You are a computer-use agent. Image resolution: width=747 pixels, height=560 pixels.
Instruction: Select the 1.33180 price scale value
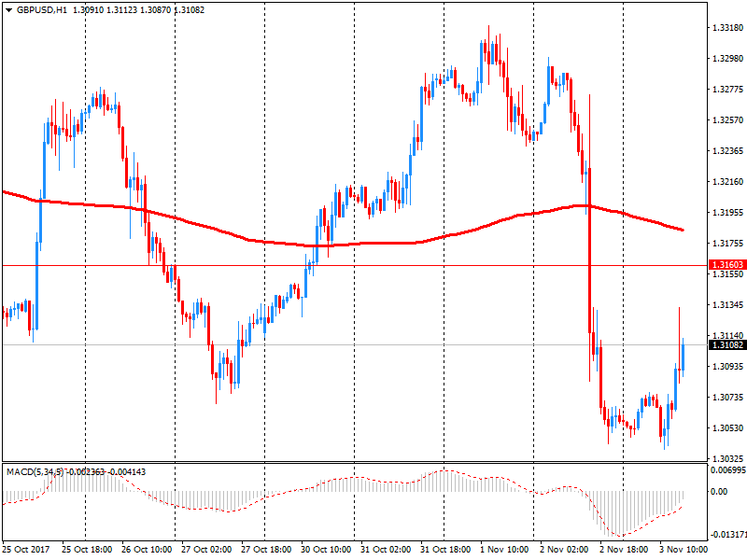pyautogui.click(x=727, y=28)
